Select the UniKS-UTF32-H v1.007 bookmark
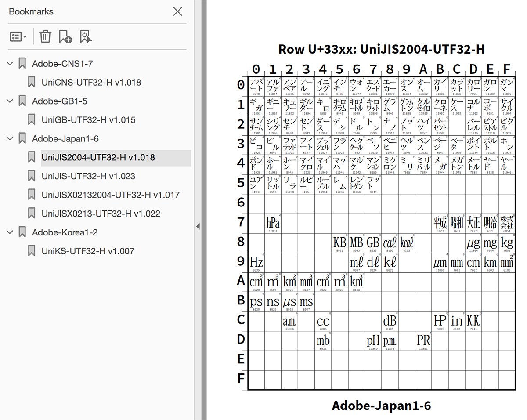 88,251
